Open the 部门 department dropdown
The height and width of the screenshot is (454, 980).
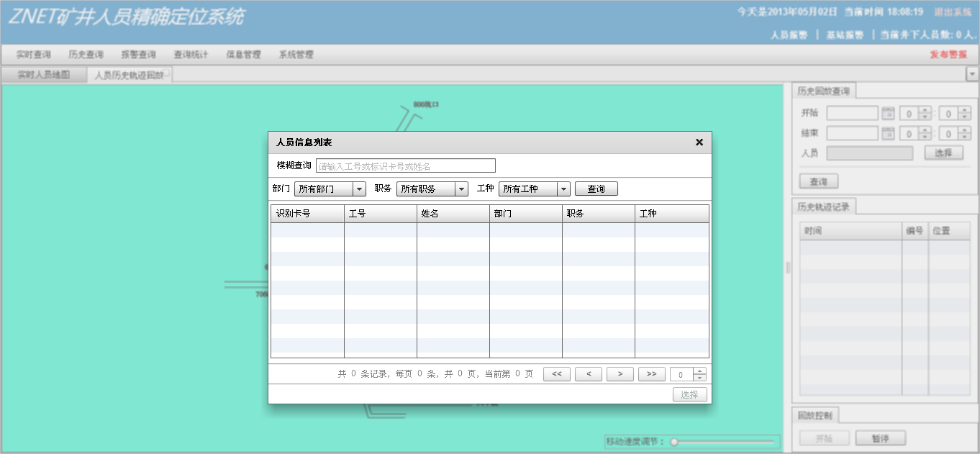[360, 189]
